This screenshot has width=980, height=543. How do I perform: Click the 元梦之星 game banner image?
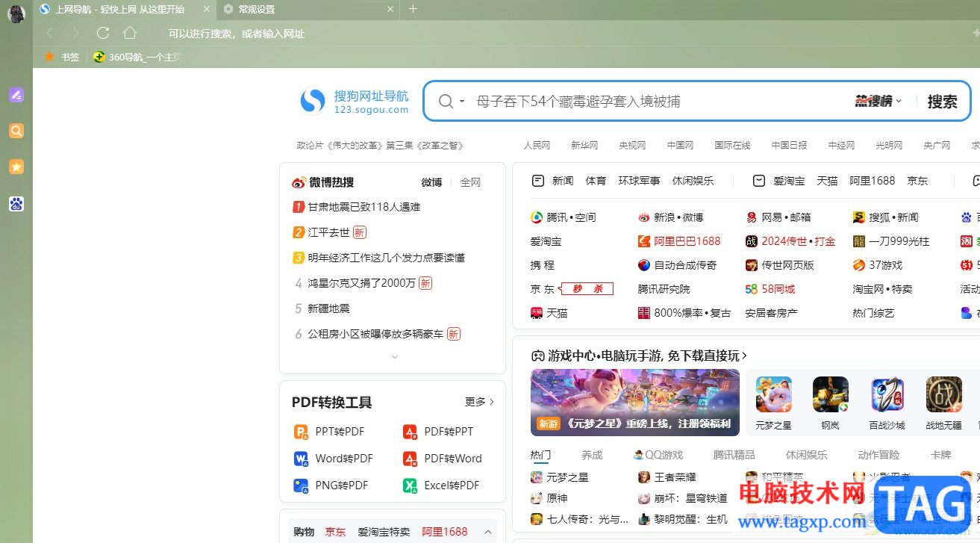[x=634, y=403]
